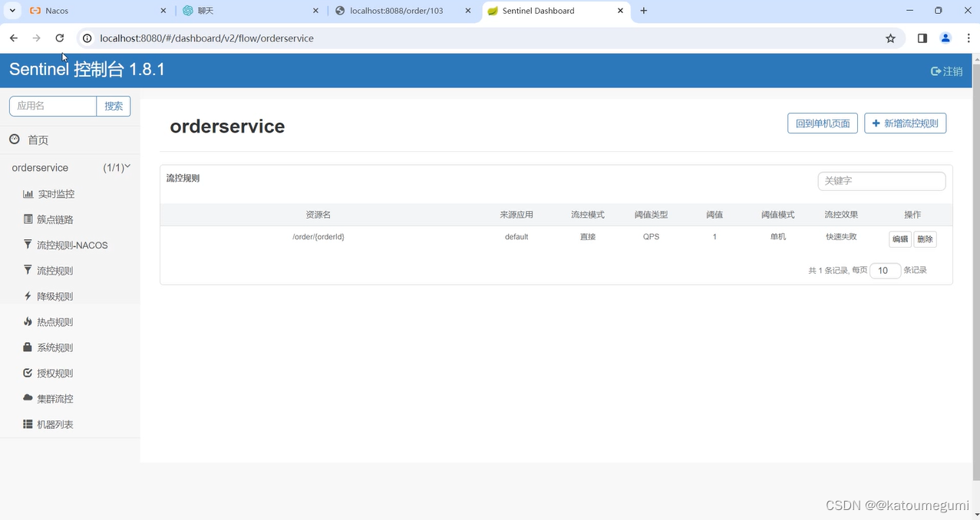Open the tab search dropdown arrow
The height and width of the screenshot is (520, 980).
12,11
